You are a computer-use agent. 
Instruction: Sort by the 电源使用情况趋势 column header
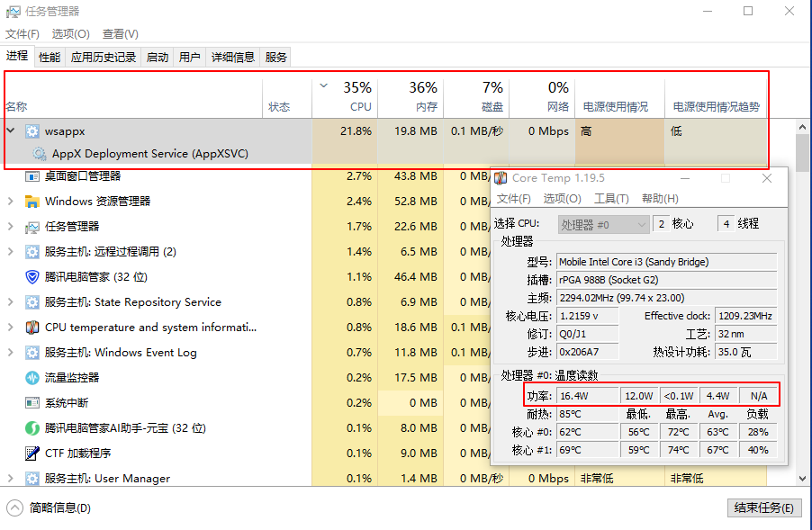[x=716, y=97]
